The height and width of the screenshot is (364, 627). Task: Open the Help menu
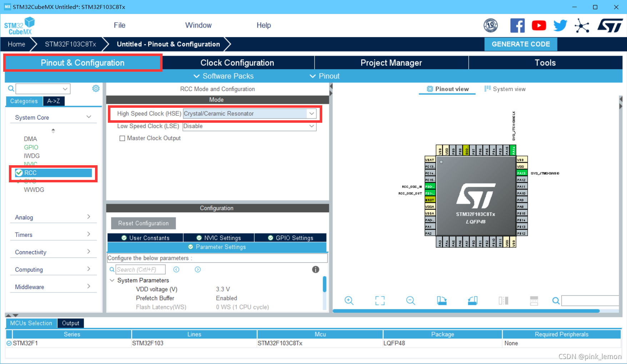(x=264, y=25)
